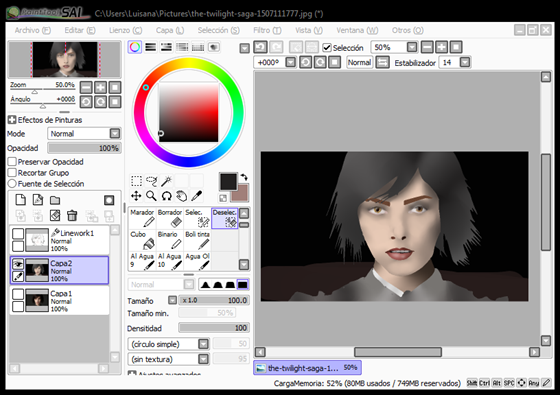Show the color wheel panel
The height and width of the screenshot is (395, 560).
tap(135, 47)
